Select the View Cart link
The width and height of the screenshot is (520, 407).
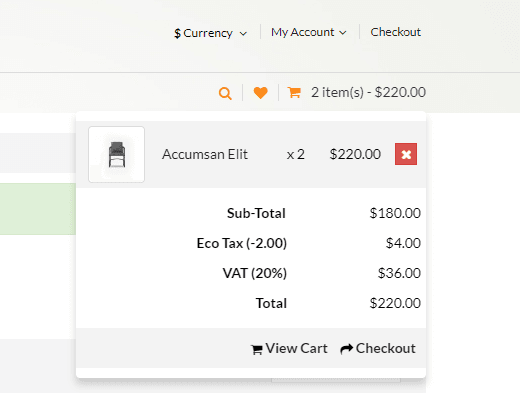[x=289, y=349]
